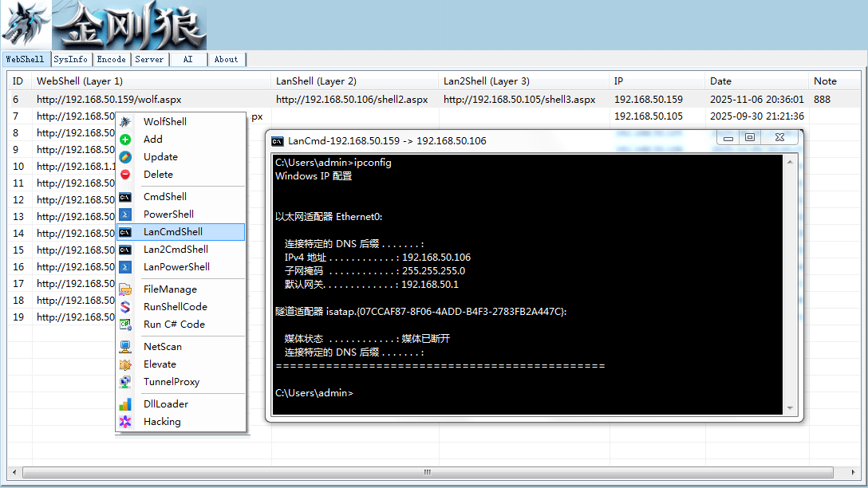Select the wolf.aspx URL in row 6

pos(109,100)
